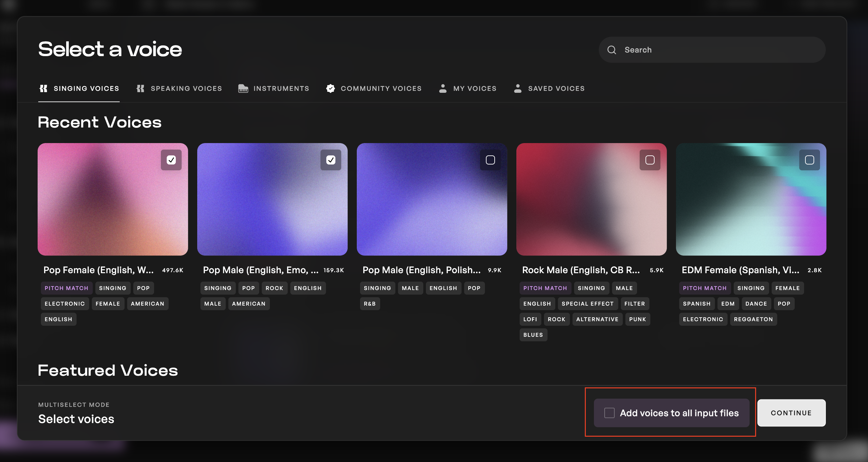Click the 2.8K usage count
Image resolution: width=868 pixels, height=462 pixels.
point(815,270)
